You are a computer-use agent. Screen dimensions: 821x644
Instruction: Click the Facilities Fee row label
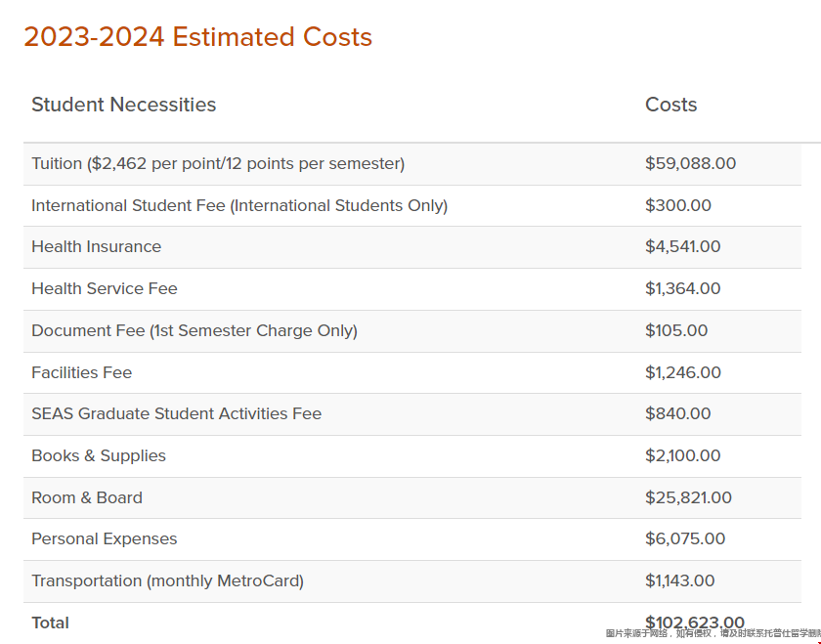[x=82, y=372]
